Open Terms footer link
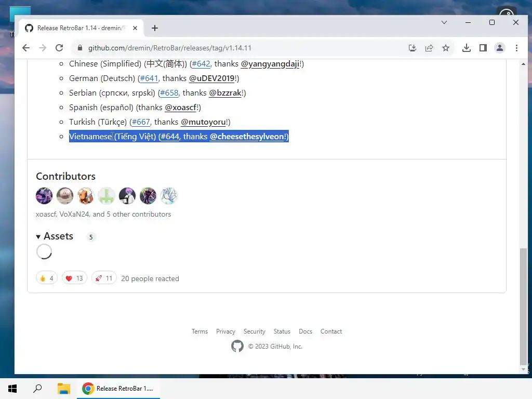Image resolution: width=532 pixels, height=399 pixels. [x=199, y=331]
